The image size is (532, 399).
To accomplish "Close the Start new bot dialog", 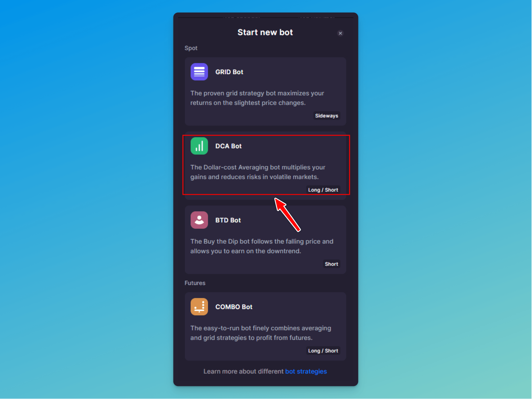I will click(340, 33).
